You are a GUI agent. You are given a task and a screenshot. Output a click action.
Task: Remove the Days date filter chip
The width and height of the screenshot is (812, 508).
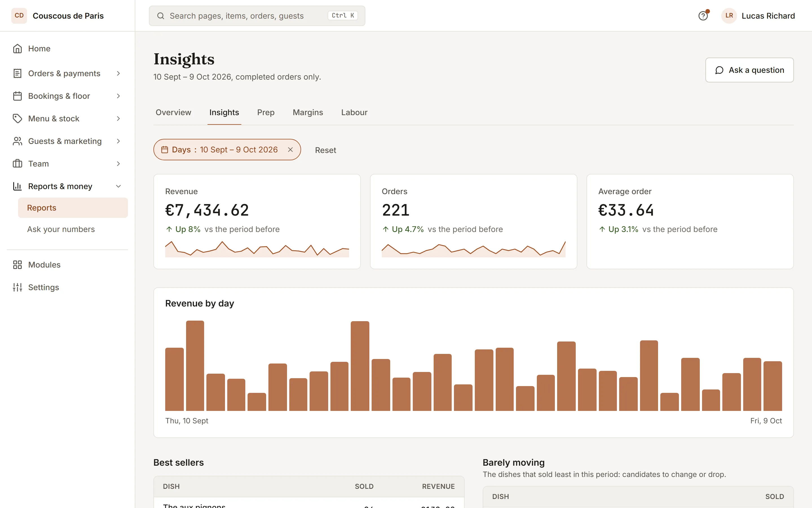(x=291, y=150)
